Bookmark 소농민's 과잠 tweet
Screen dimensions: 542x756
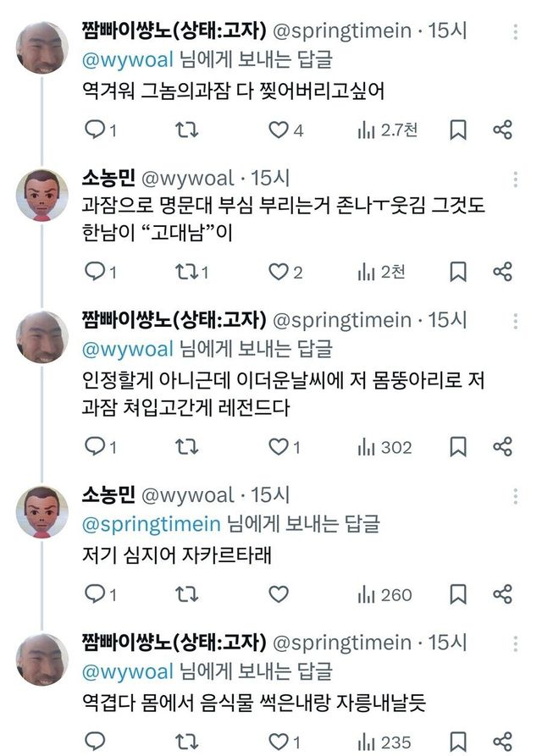click(458, 273)
